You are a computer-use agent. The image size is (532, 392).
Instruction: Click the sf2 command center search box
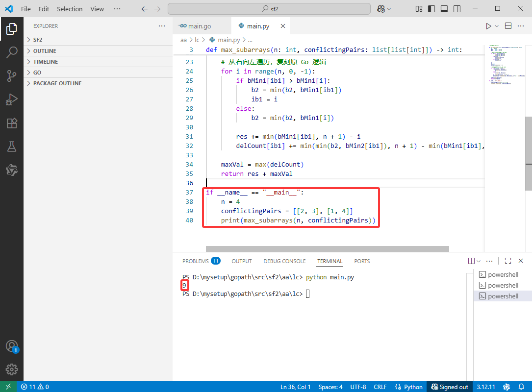tap(269, 9)
